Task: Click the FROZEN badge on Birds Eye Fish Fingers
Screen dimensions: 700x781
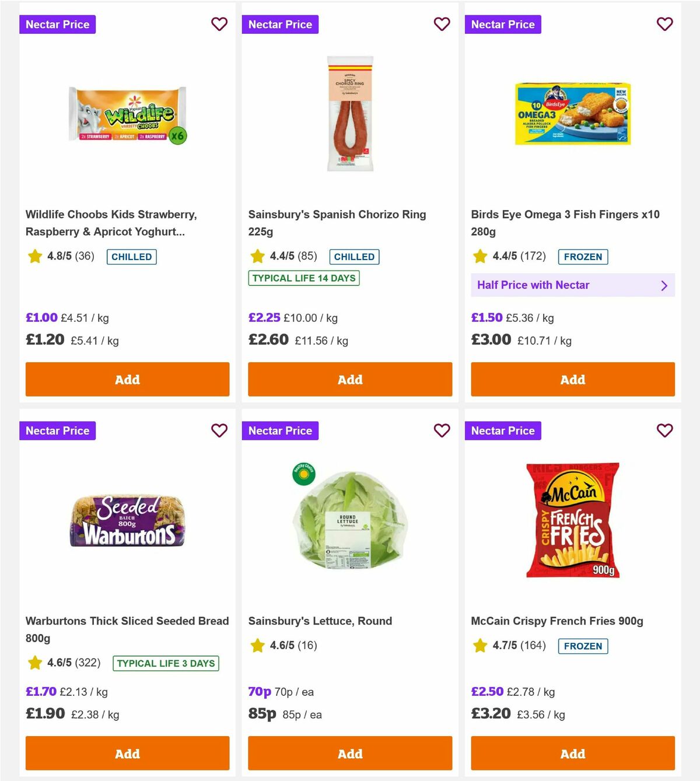Action: (583, 257)
